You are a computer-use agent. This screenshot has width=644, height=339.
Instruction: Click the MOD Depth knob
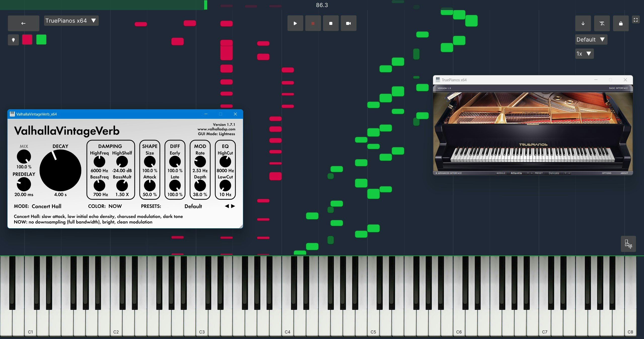pos(200,185)
